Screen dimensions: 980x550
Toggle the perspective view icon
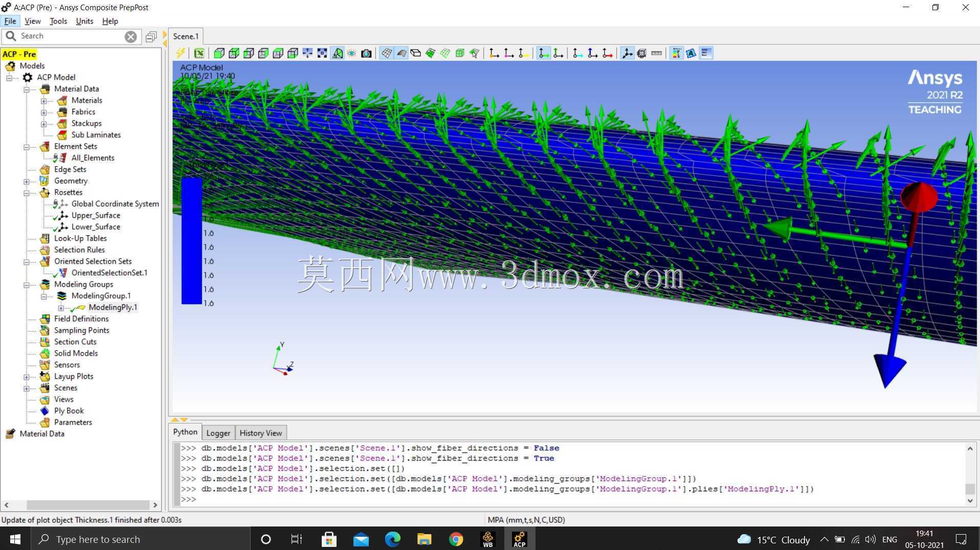point(338,53)
